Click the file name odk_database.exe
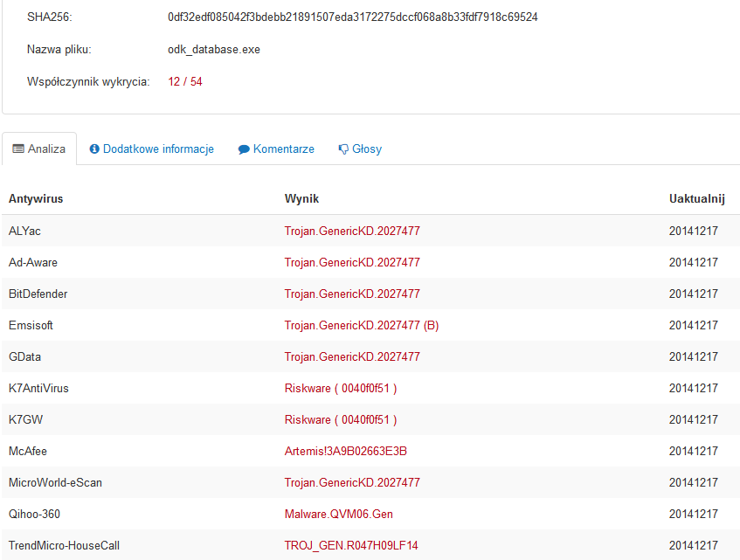 point(214,50)
